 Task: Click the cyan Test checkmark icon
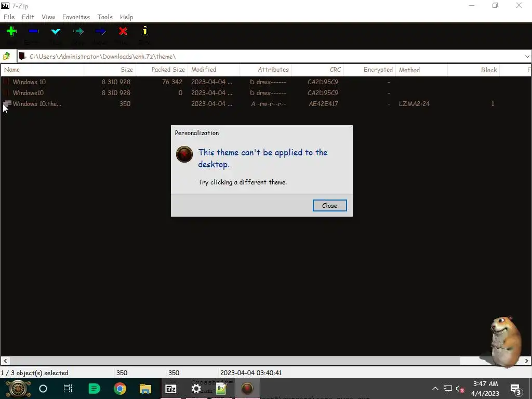[x=56, y=32]
